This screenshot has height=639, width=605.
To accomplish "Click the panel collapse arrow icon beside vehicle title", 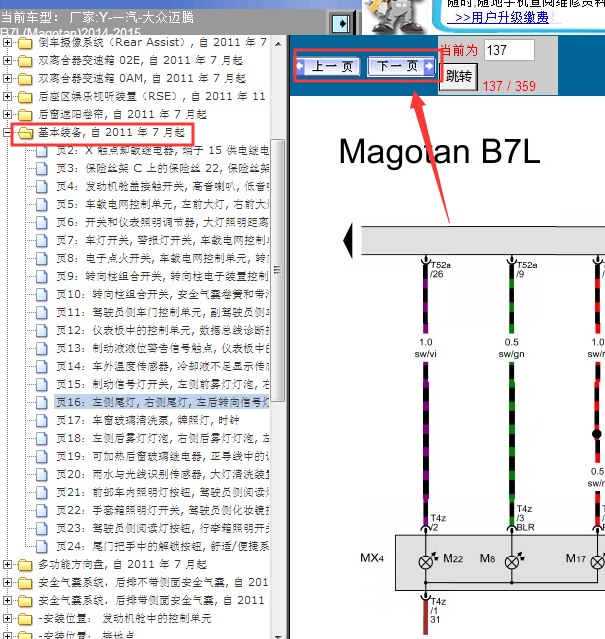I will pyautogui.click(x=341, y=24).
